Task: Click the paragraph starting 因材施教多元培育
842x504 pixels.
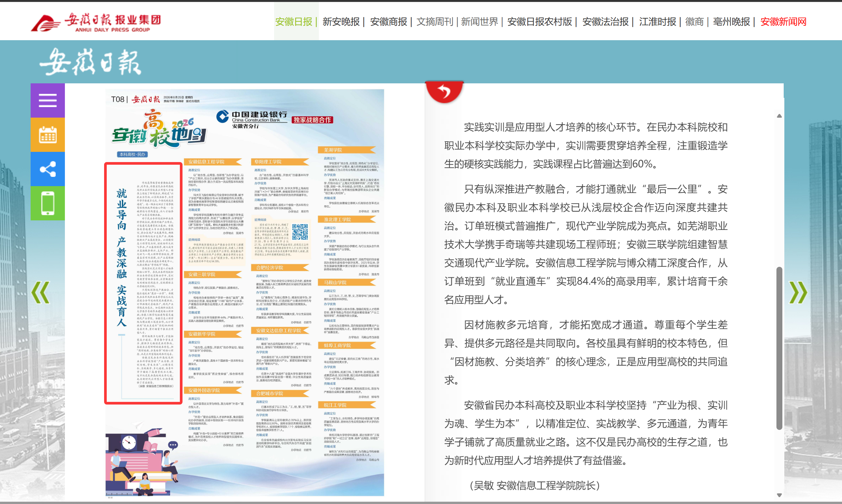Action: pos(586,352)
